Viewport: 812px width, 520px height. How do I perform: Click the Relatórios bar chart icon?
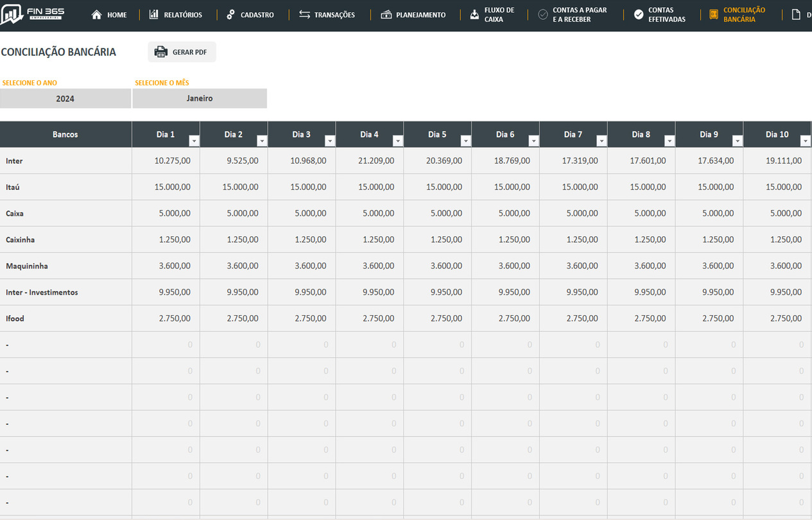click(154, 14)
